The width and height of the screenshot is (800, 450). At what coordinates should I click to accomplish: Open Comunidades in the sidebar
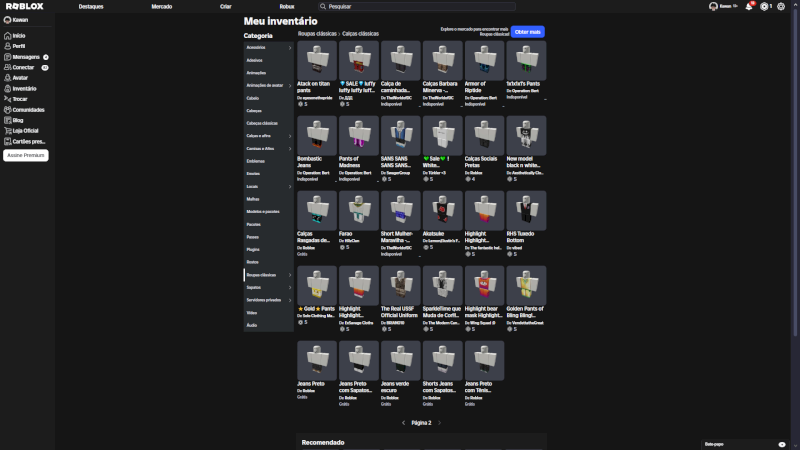[x=24, y=110]
